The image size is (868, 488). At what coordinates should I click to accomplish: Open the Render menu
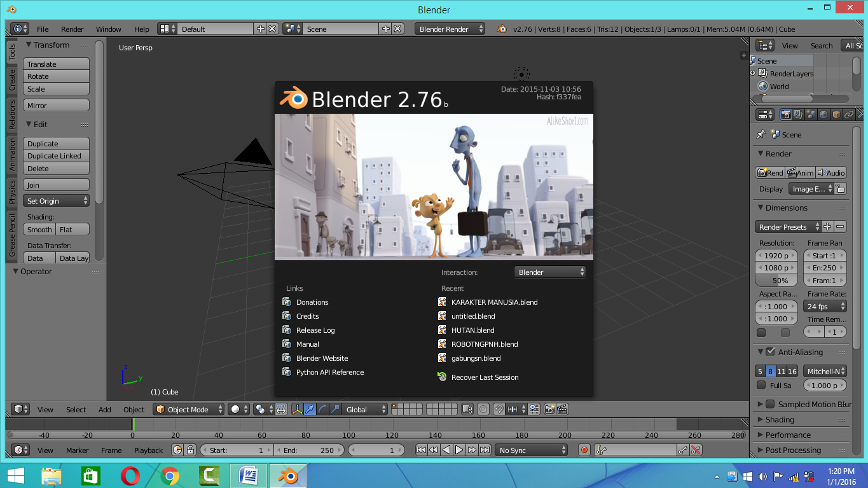72,29
